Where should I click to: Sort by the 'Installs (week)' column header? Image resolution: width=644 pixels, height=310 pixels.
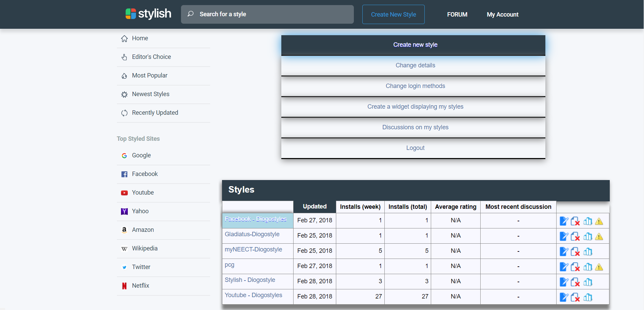[360, 207]
